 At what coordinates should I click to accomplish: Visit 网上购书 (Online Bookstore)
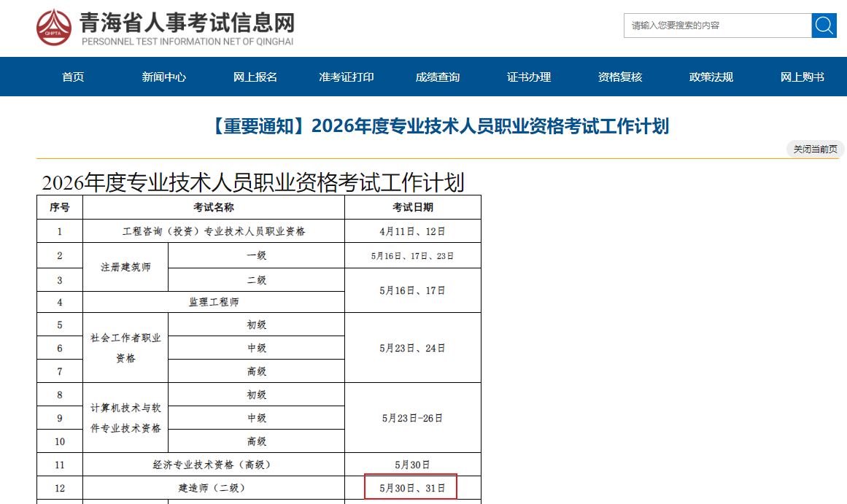click(x=801, y=77)
